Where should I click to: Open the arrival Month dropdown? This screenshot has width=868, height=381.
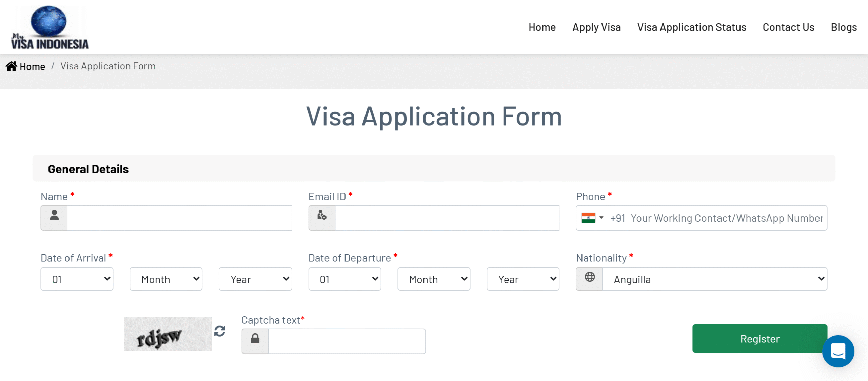[166, 279]
